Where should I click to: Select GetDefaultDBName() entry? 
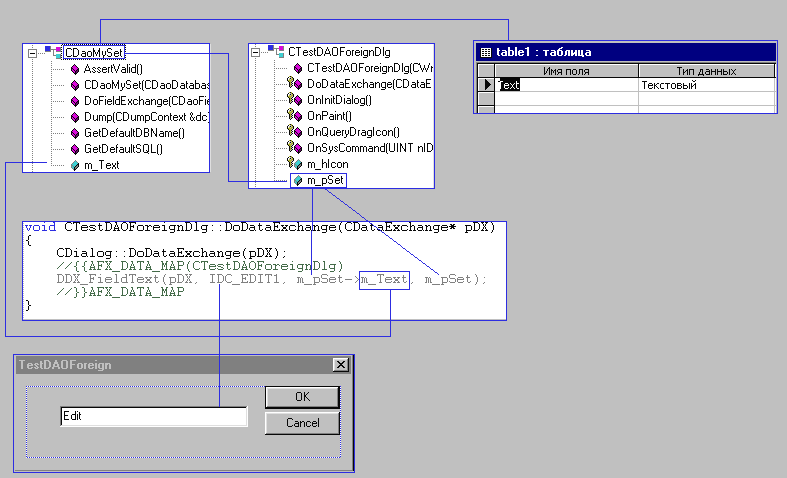point(134,134)
